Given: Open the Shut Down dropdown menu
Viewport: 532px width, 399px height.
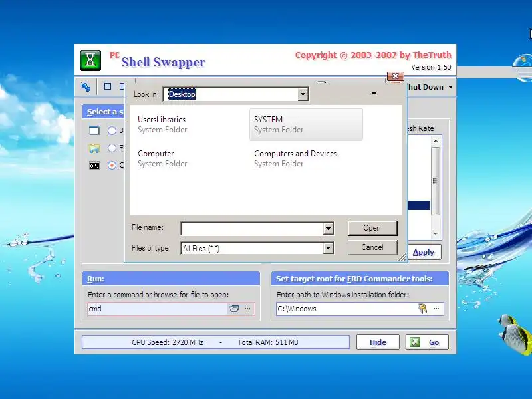Looking at the screenshot, I should pyautogui.click(x=451, y=88).
